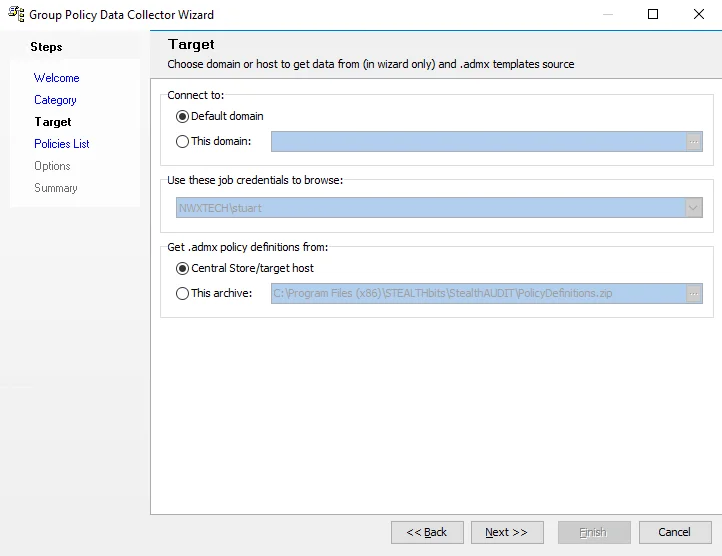This screenshot has width=722, height=556.
Task: Click the << Back button
Action: [427, 533]
